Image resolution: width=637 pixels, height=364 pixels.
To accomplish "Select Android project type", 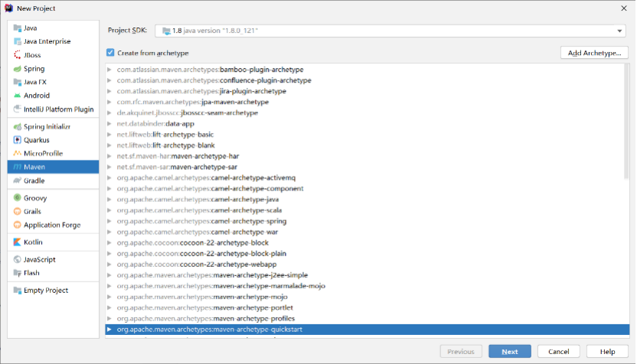I will pyautogui.click(x=54, y=96).
